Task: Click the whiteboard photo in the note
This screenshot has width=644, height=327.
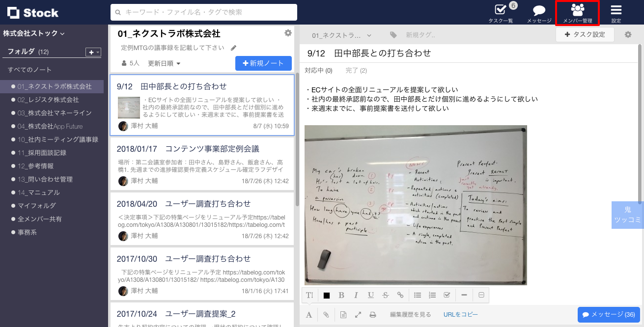Action: pyautogui.click(x=416, y=205)
